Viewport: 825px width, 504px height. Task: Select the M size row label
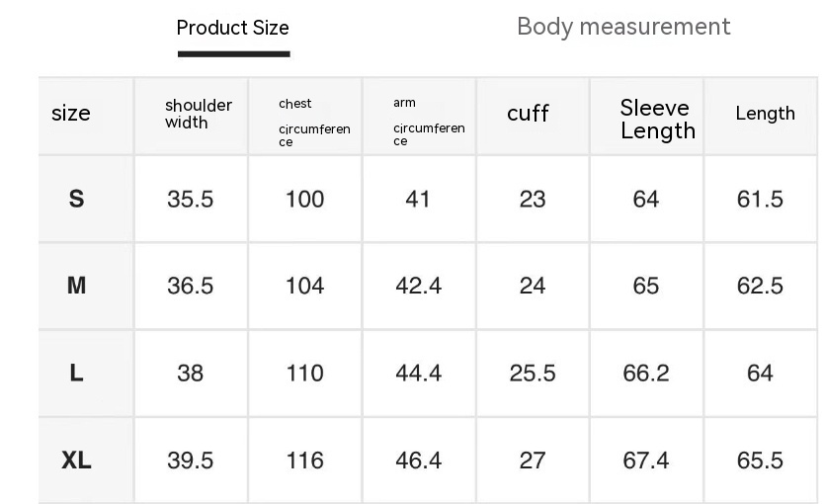[76, 286]
